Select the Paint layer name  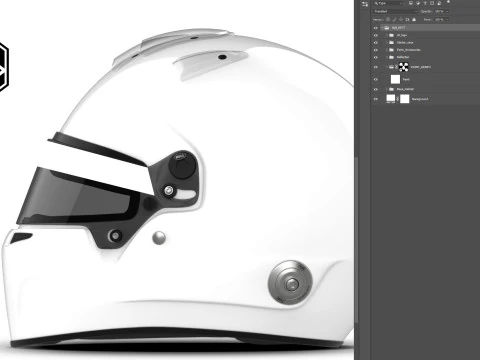[406, 79]
